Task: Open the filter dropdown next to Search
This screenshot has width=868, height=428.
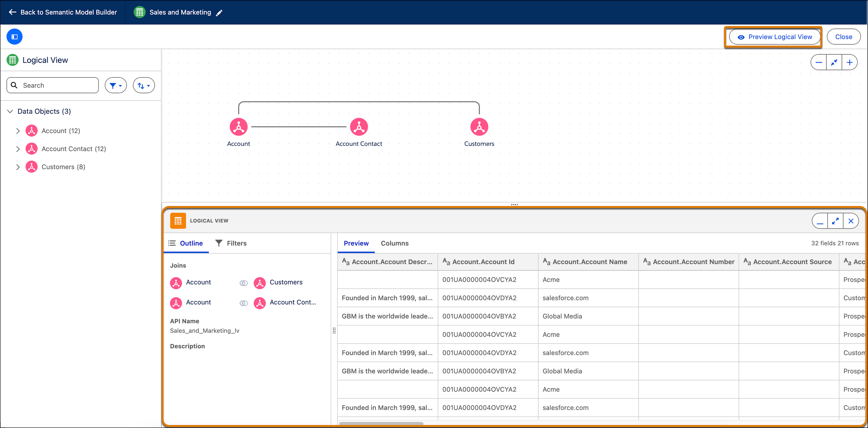Action: point(116,85)
